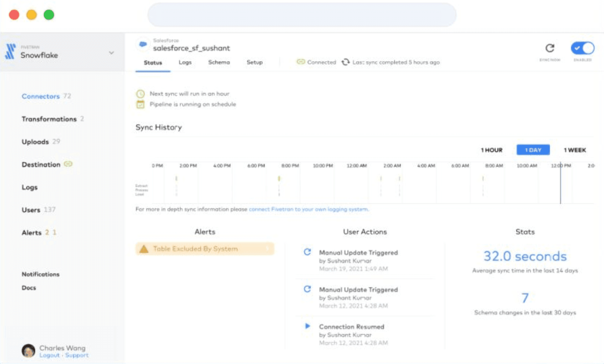Go to Uploads in the sidebar
Image resolution: width=604 pixels, height=364 pixels.
click(x=35, y=142)
